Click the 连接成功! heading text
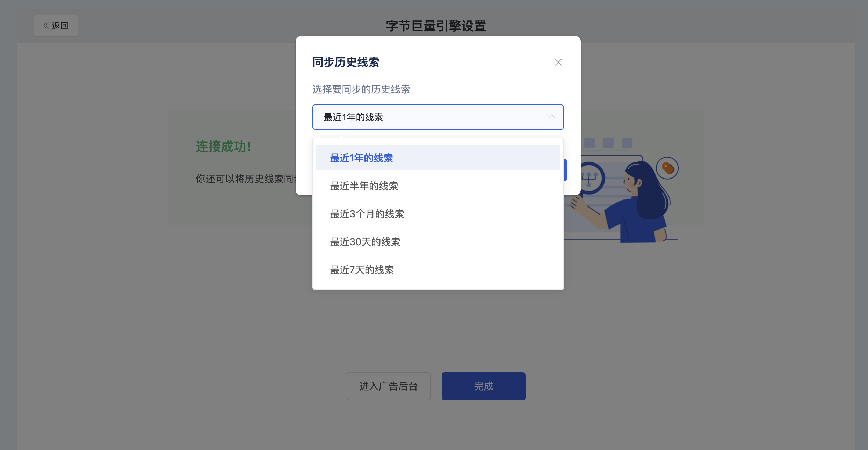This screenshot has height=450, width=868. tap(224, 147)
